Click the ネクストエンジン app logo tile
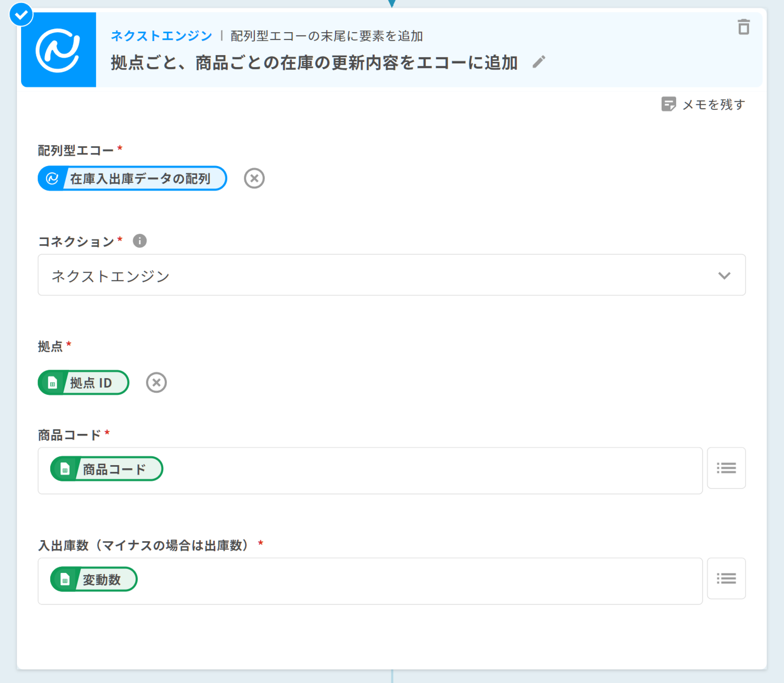784x683 pixels. [58, 50]
